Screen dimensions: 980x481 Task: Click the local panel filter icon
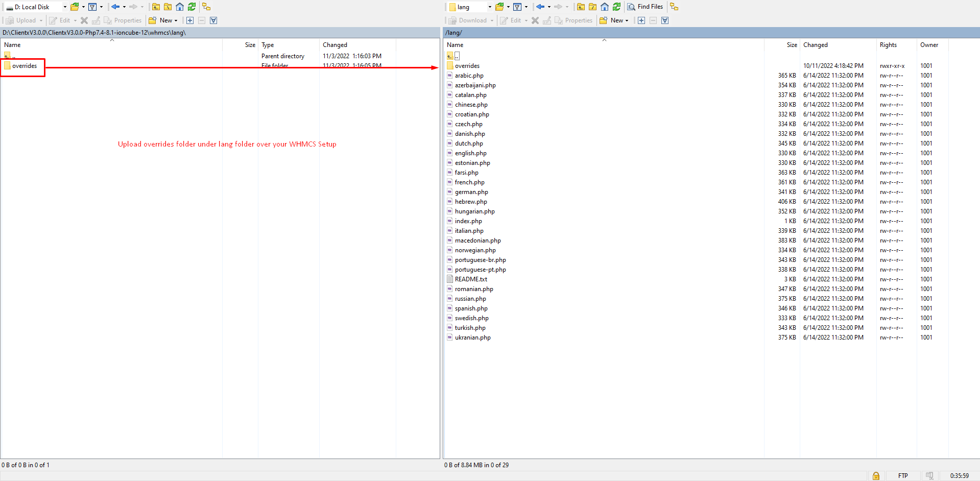(92, 7)
